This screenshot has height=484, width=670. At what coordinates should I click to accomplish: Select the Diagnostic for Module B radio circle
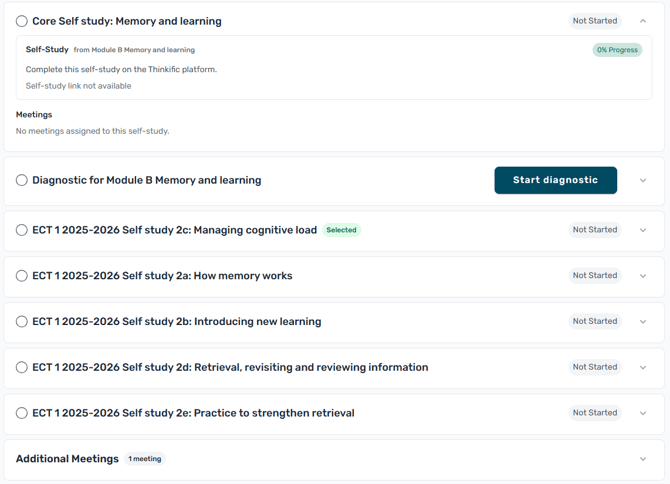pos(22,180)
